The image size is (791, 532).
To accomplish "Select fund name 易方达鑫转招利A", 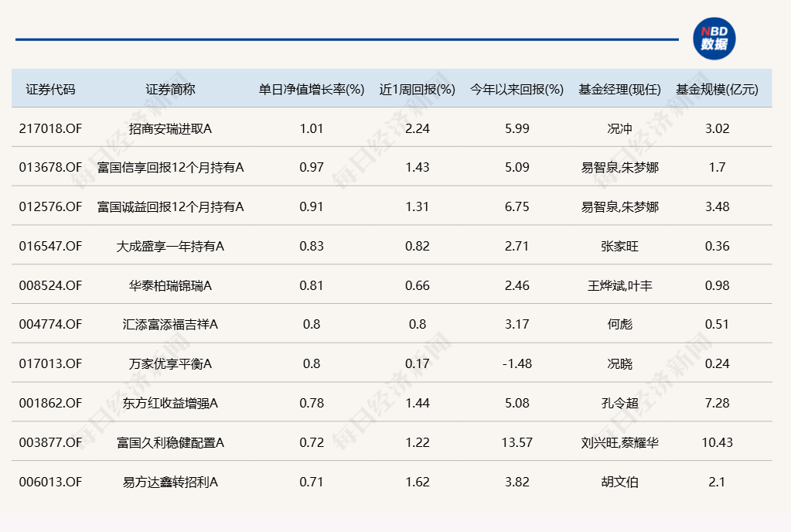I will pyautogui.click(x=171, y=482).
